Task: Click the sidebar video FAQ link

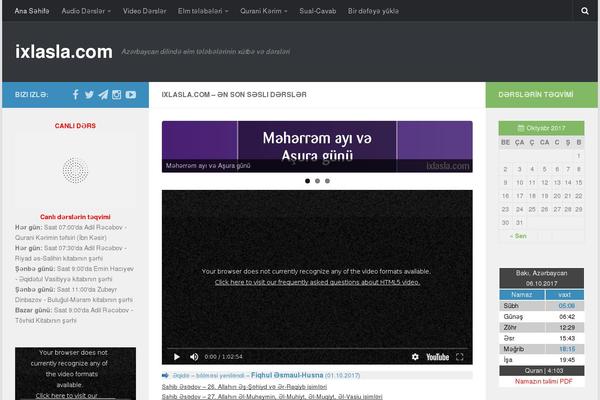Action: pos(66,396)
